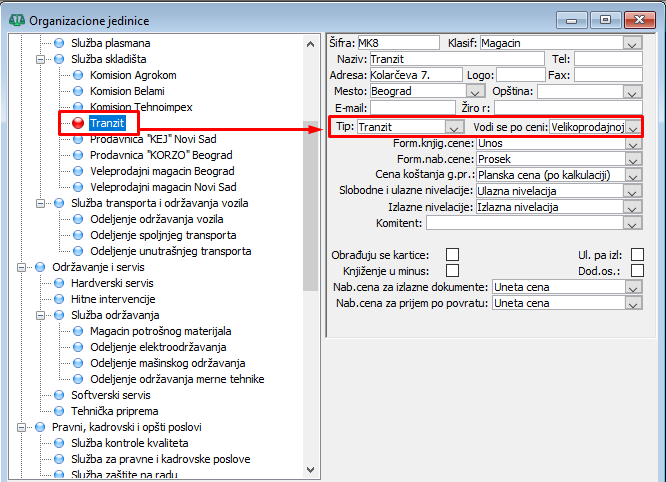
Task: Click the blue icon beside Komision Agrokom
Action: point(77,75)
